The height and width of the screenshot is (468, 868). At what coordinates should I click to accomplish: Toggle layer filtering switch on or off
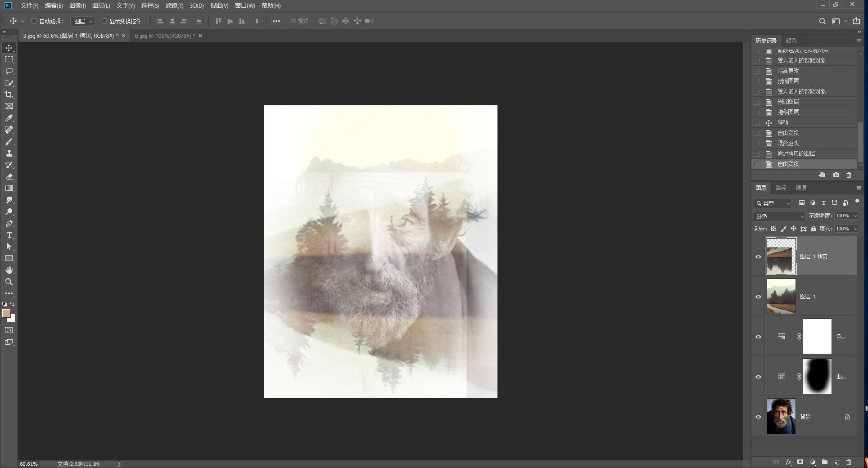click(857, 202)
